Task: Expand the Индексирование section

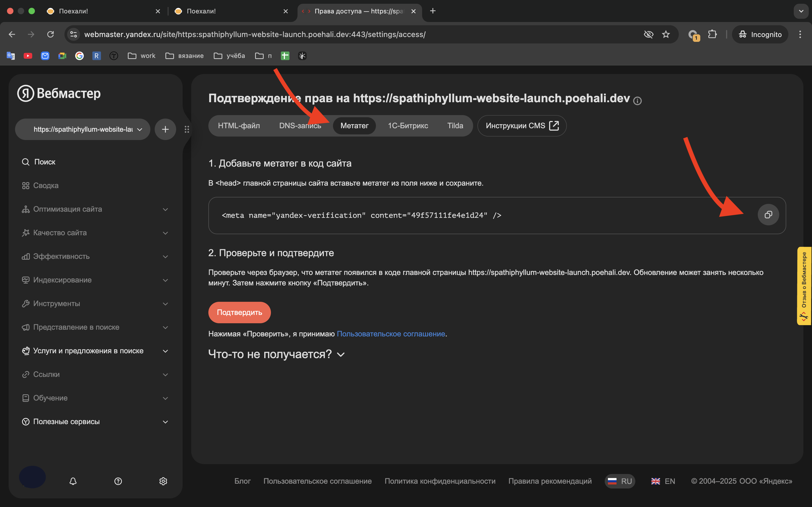Action: click(62, 280)
